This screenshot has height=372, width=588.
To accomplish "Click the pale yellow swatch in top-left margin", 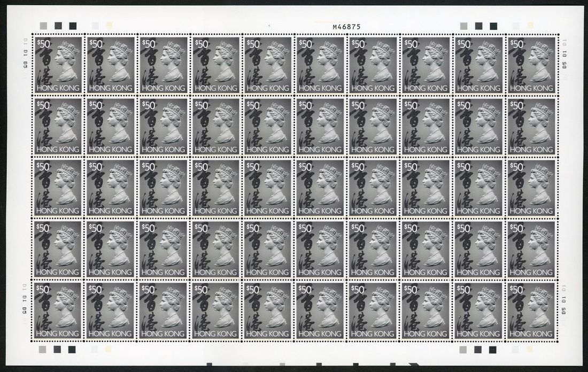I will (109, 26).
